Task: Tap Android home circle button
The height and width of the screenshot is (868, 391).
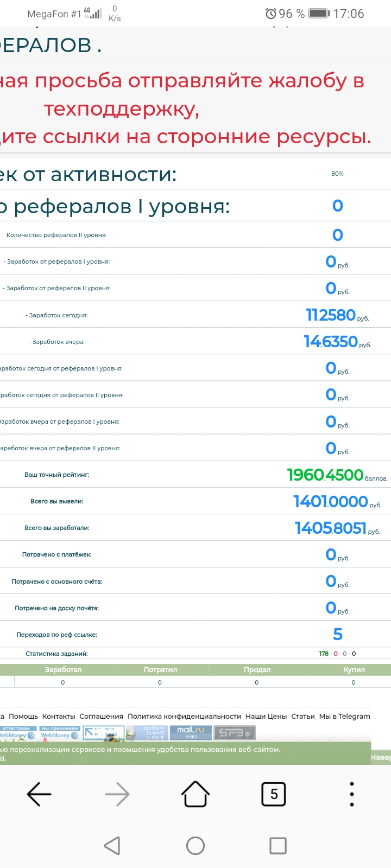Action: click(195, 845)
